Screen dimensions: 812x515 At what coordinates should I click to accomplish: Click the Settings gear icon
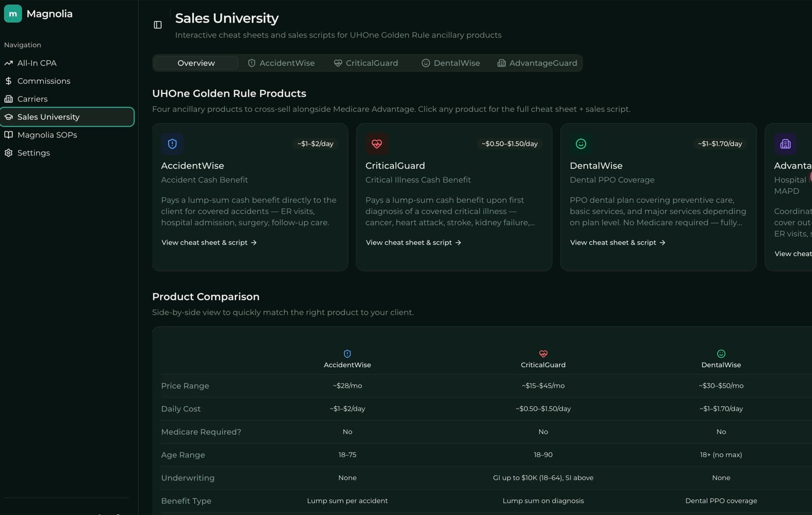click(x=9, y=153)
